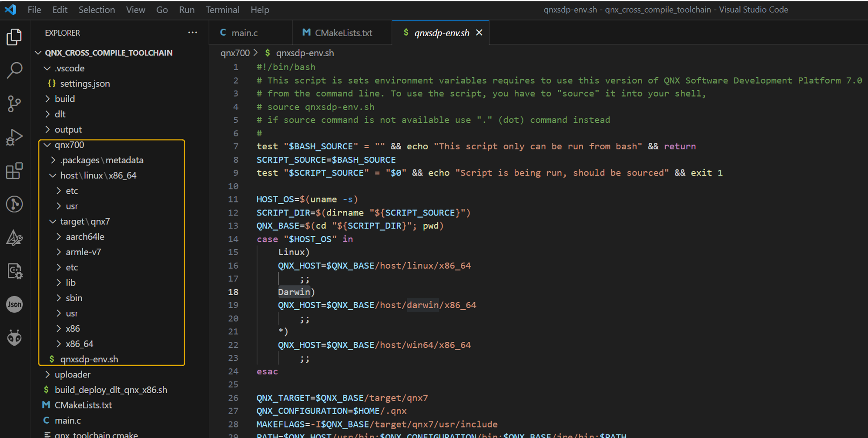The image size is (868, 438).
Task: Click the qnx700 breadcrumb segment
Action: (x=235, y=53)
